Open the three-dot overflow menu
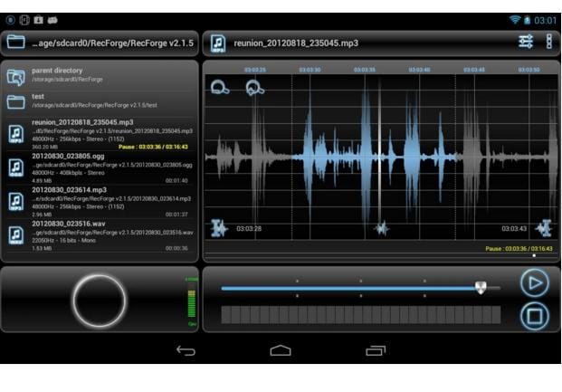 pyautogui.click(x=548, y=42)
